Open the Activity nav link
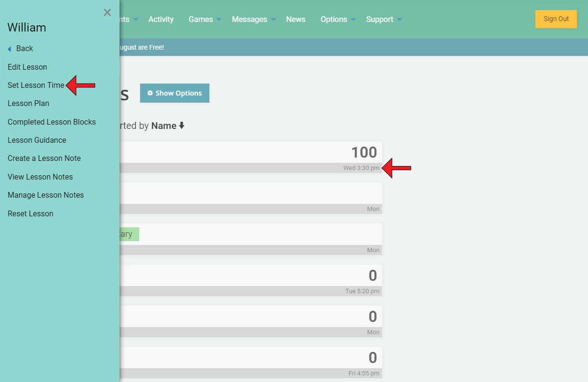This screenshot has width=588, height=382. click(x=161, y=20)
